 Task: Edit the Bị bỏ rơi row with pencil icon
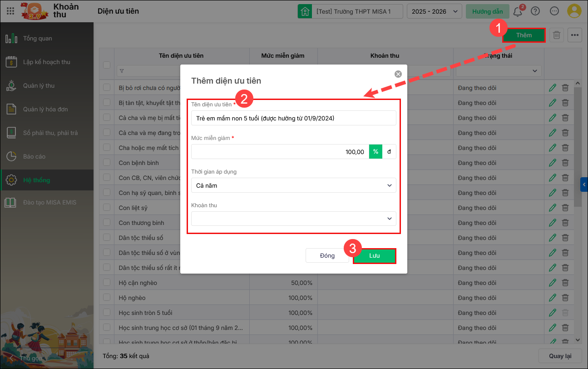[553, 88]
